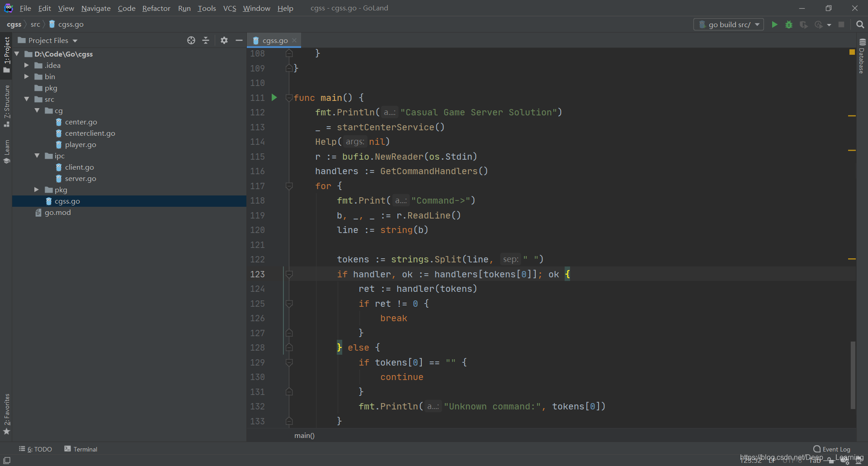Run with coverage icon
The width and height of the screenshot is (868, 466).
click(803, 24)
